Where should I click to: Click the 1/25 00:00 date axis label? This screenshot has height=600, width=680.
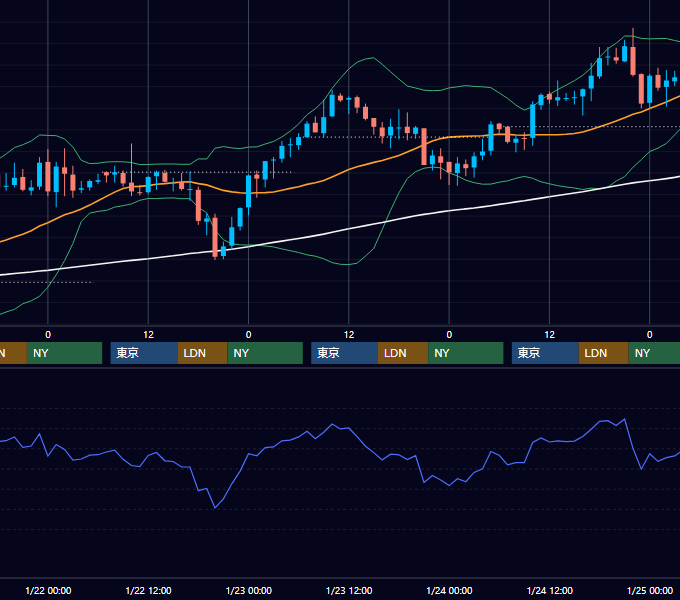coord(650,590)
